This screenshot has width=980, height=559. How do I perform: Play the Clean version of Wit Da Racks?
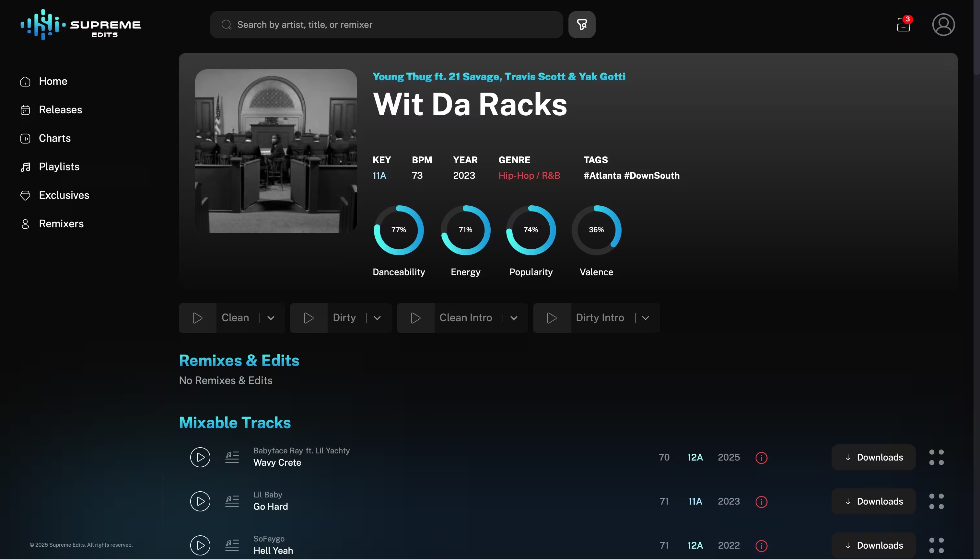click(x=198, y=317)
